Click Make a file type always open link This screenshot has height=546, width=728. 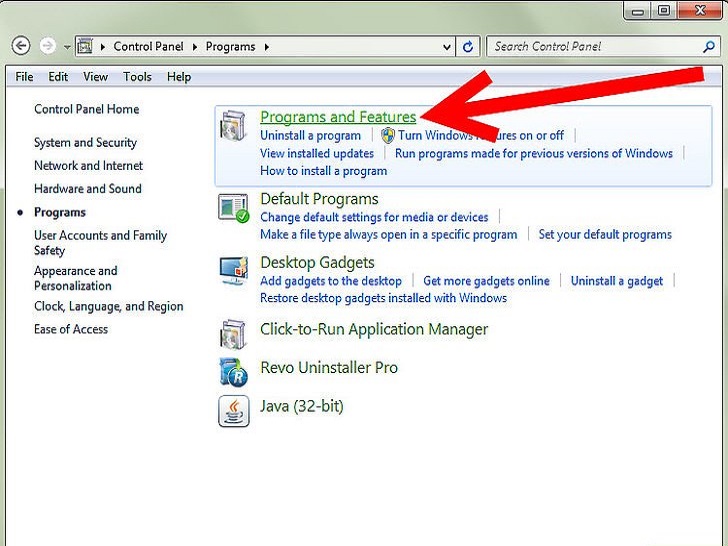[x=389, y=234]
